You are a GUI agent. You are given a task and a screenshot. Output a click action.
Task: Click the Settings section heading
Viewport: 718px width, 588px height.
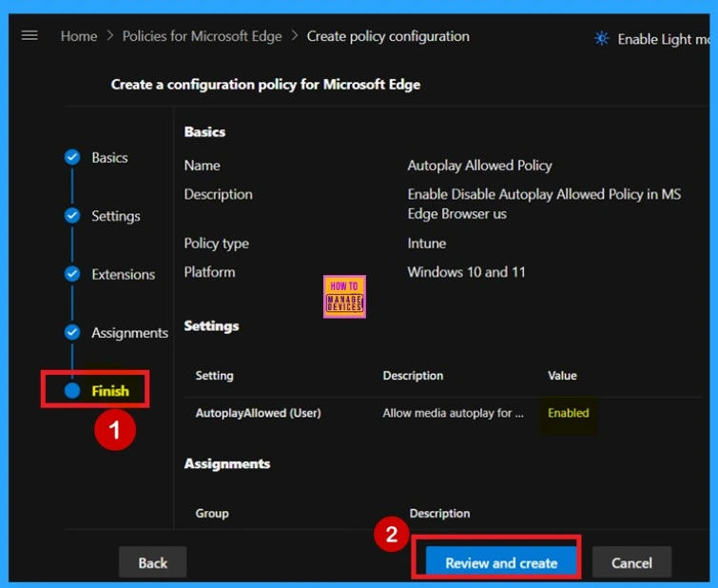click(211, 326)
